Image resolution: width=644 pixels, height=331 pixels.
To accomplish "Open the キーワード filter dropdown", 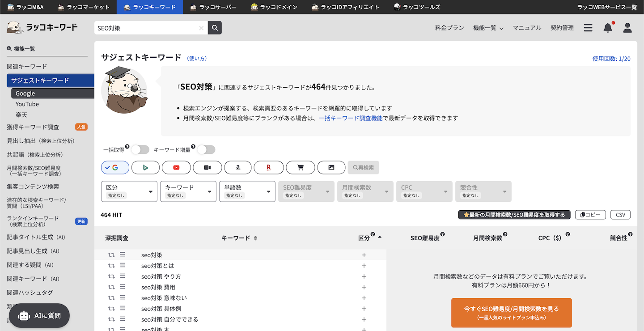I will point(188,191).
